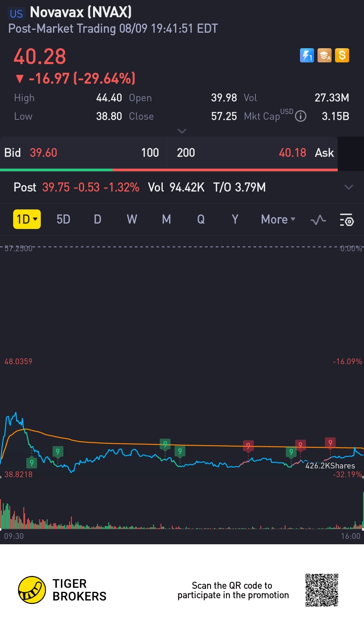Tap the Mkt Cap value 3.15B
This screenshot has width=364, height=636.
coord(336,116)
